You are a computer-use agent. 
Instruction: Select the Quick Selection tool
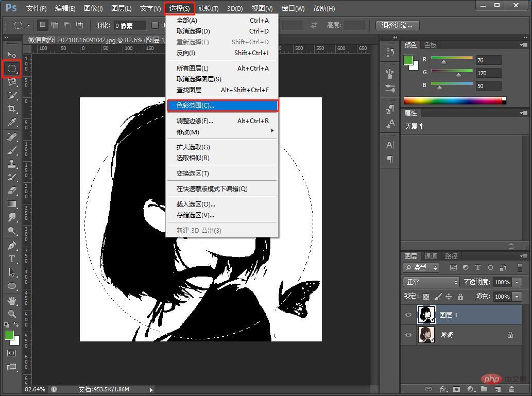click(x=11, y=95)
